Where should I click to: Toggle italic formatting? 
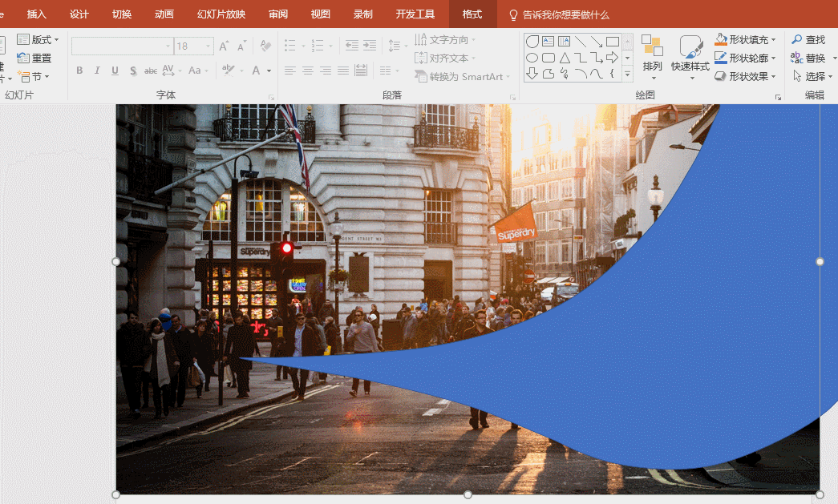pyautogui.click(x=97, y=71)
